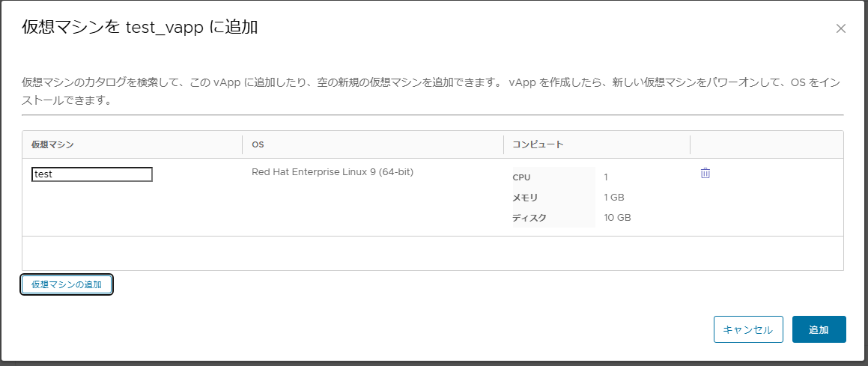Image resolution: width=868 pixels, height=366 pixels.
Task: Focus the test VM name field
Action: pyautogui.click(x=92, y=174)
